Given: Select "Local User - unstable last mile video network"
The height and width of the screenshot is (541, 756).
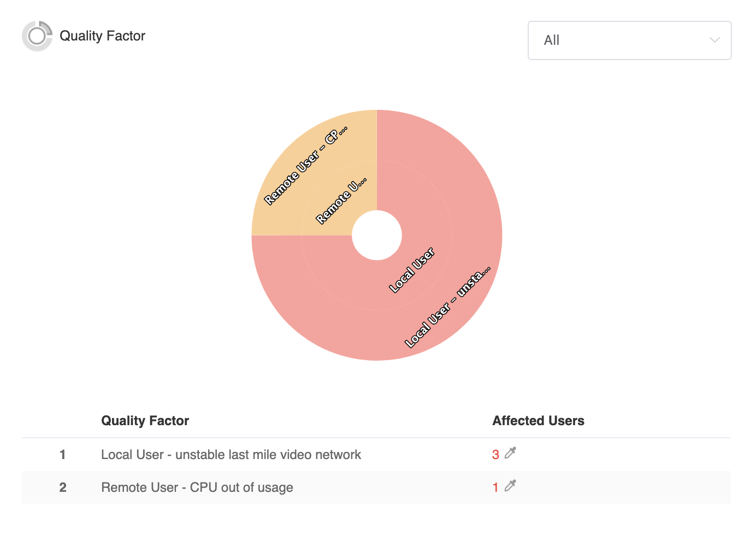Looking at the screenshot, I should pos(231,455).
